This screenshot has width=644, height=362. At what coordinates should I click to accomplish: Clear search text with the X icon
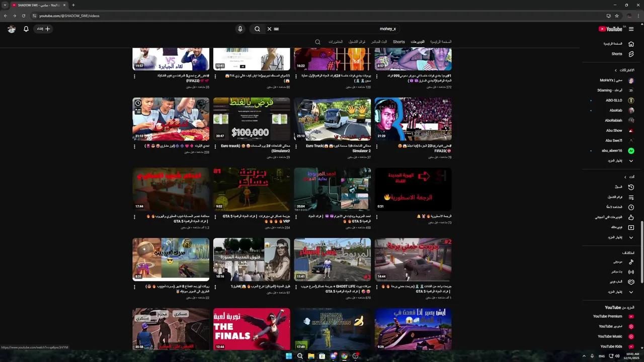pos(269,29)
